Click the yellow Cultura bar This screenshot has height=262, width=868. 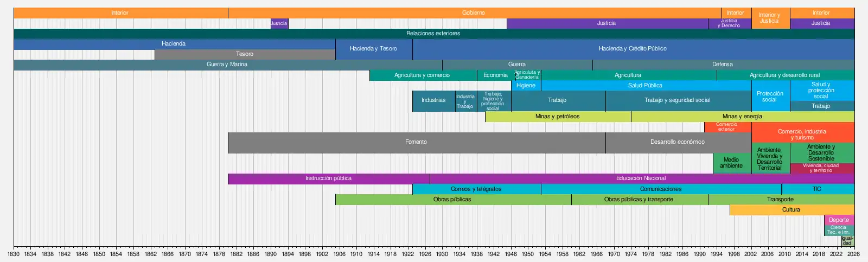click(x=791, y=210)
